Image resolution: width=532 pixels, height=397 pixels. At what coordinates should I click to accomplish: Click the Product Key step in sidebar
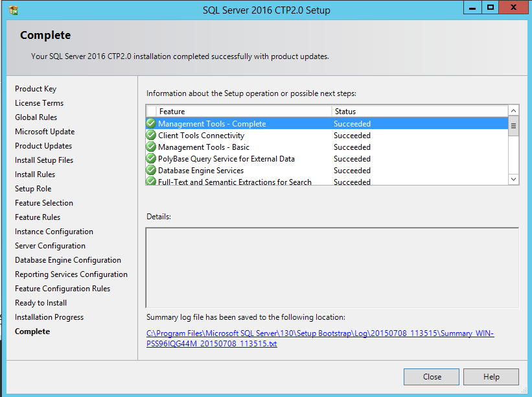click(36, 89)
